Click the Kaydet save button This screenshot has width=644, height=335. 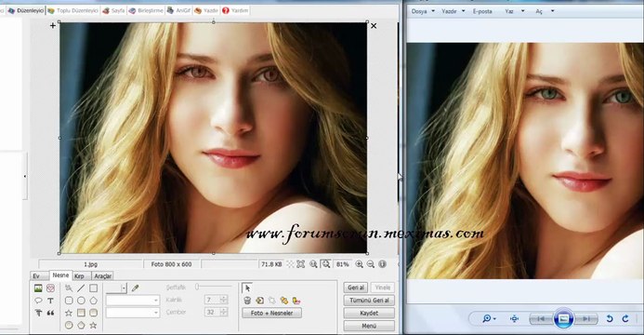click(369, 313)
